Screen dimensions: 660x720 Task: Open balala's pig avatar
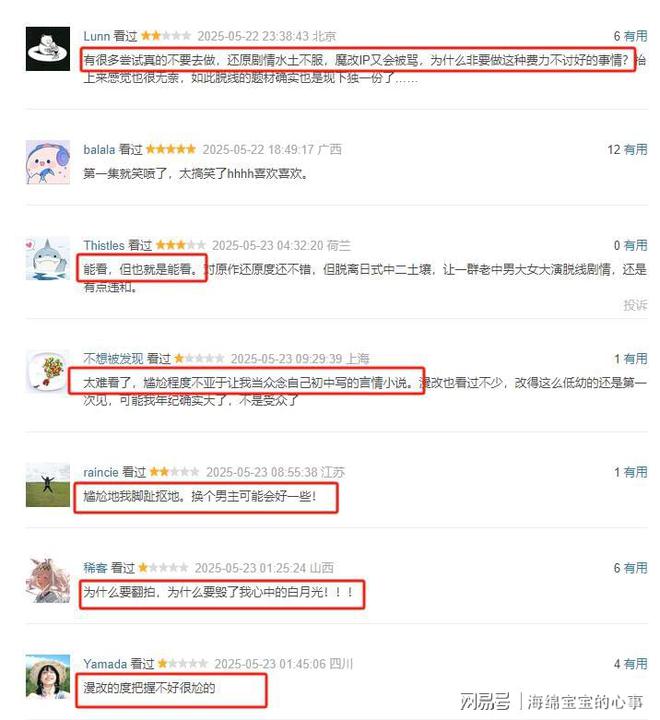(x=48, y=162)
